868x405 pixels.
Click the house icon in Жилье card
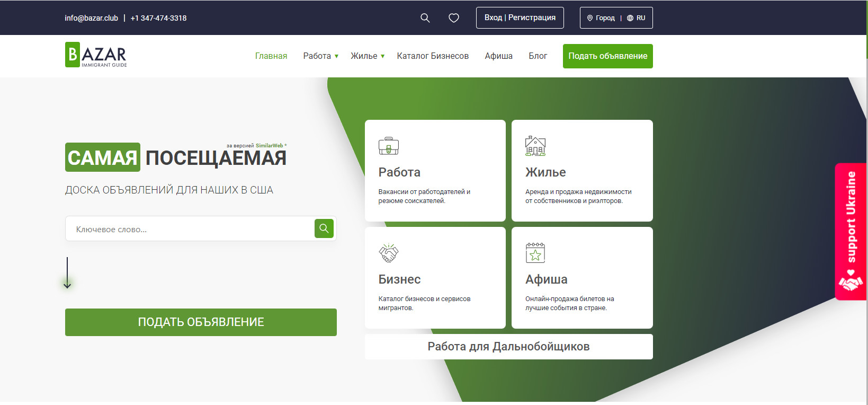pos(535,146)
